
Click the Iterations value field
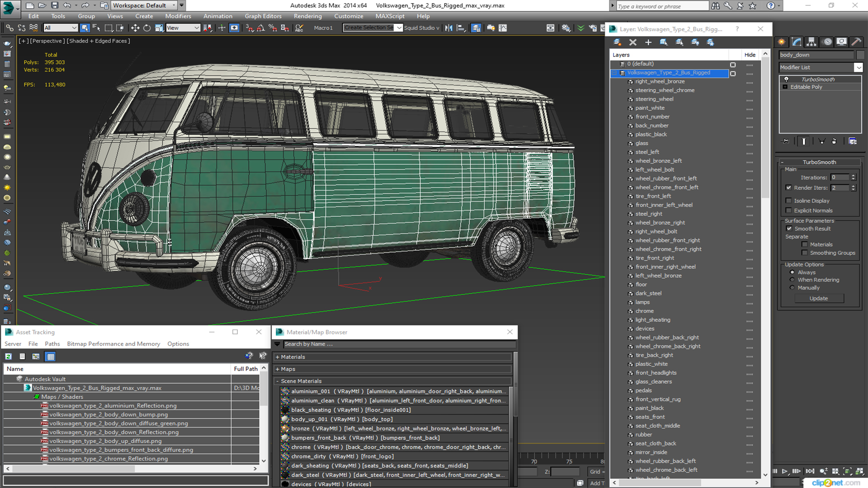(840, 178)
